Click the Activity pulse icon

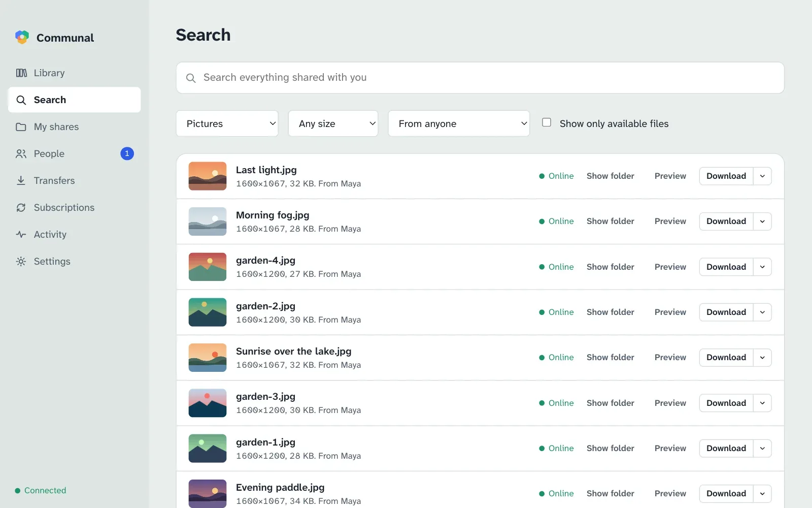(21, 234)
